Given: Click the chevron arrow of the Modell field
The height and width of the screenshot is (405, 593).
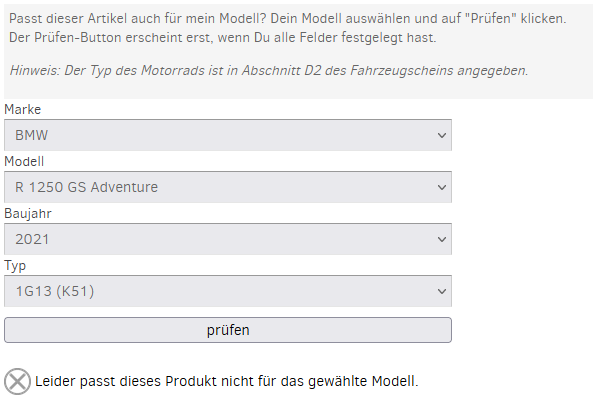Looking at the screenshot, I should click(x=441, y=187).
